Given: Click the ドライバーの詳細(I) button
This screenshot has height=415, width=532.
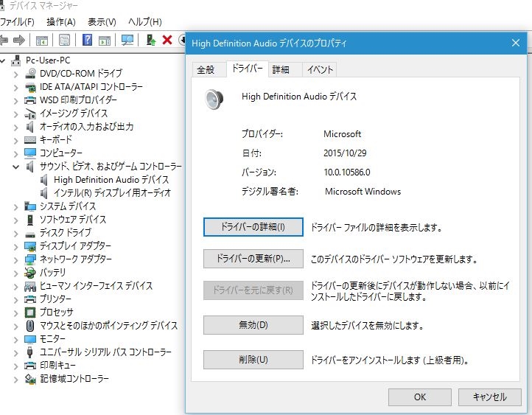Looking at the screenshot, I should [253, 227].
